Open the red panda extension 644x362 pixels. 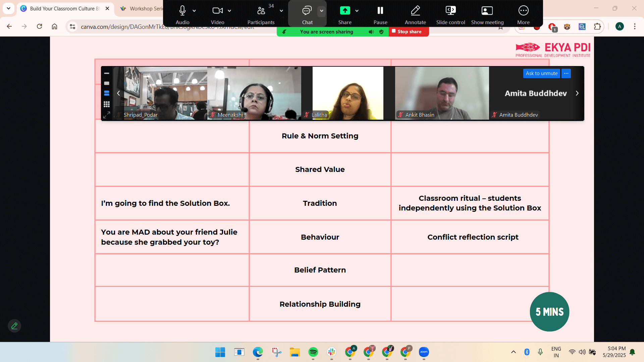[x=567, y=27]
